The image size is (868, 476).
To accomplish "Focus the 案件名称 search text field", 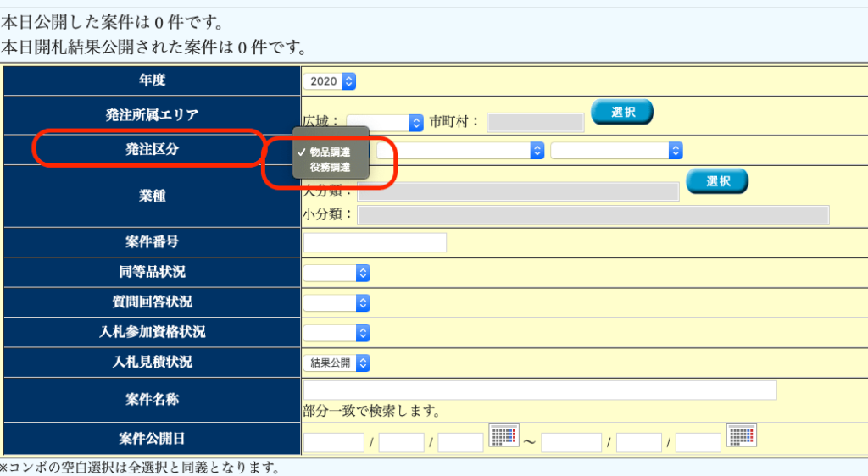I will [x=539, y=390].
